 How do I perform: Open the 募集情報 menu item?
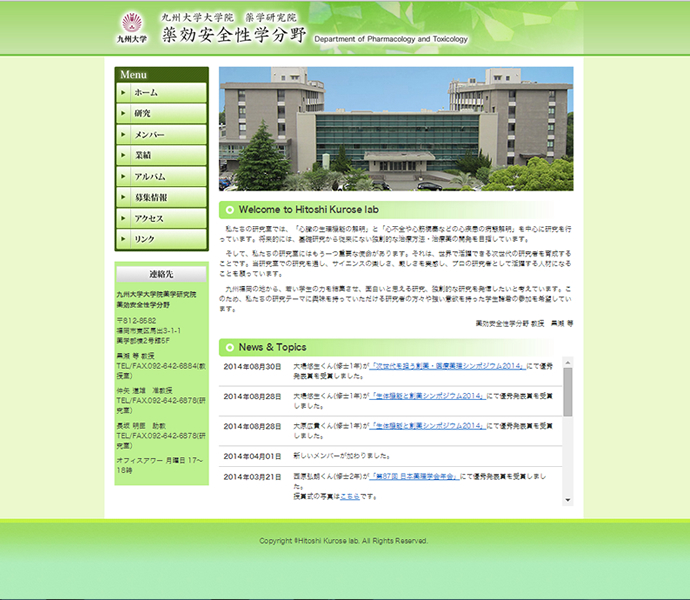(161, 197)
